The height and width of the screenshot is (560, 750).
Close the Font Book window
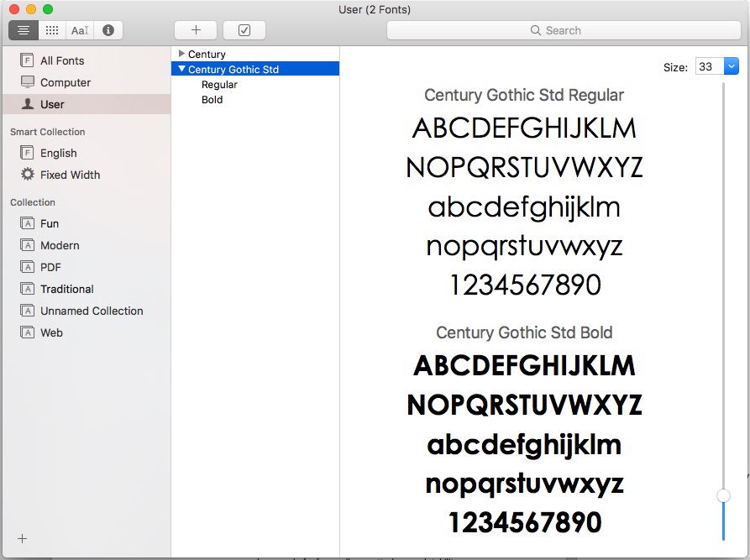pos(14,9)
